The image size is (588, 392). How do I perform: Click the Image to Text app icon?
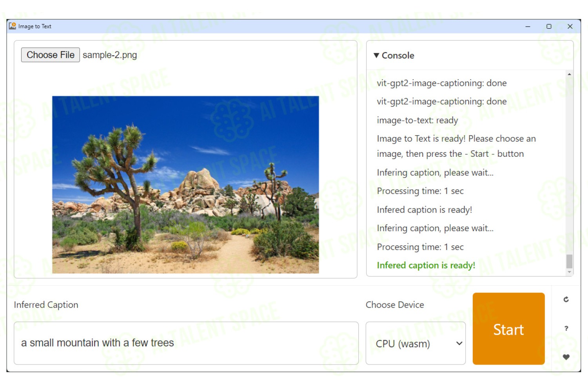(13, 26)
